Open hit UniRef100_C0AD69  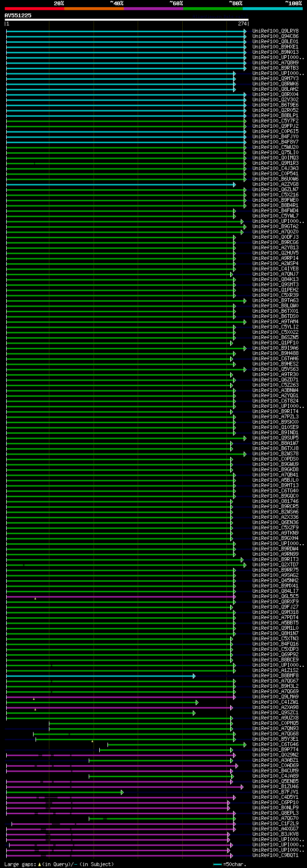(275, 765)
